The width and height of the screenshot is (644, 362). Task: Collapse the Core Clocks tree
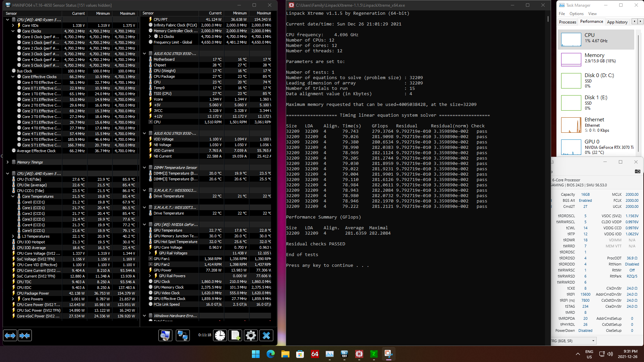click(13, 31)
